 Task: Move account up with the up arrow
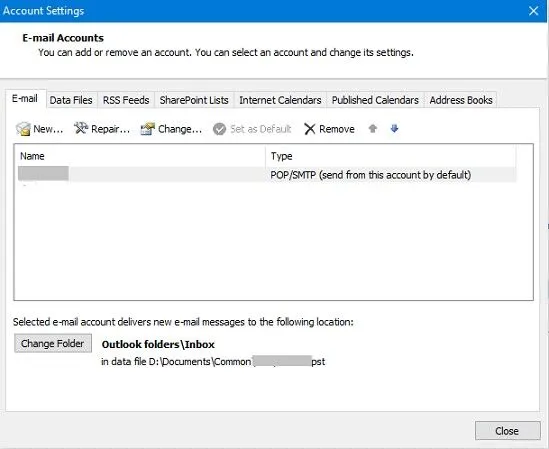(x=373, y=129)
